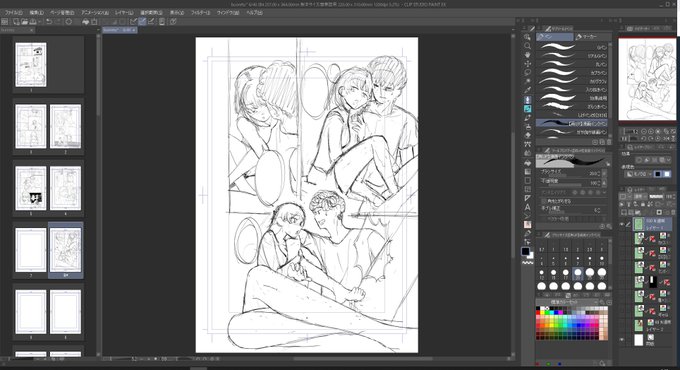The width and height of the screenshot is (680, 370).
Task: Select the Move Layer tool
Action: pyautogui.click(x=527, y=64)
